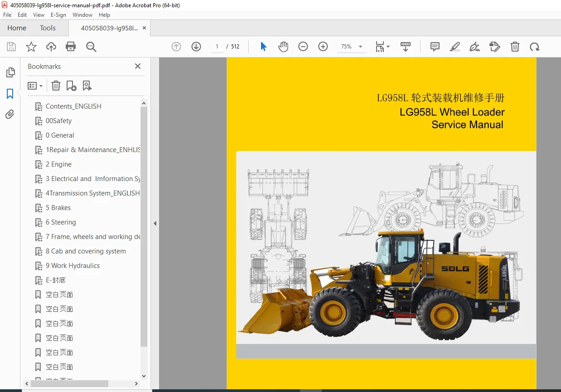561x392 pixels.
Task: Open the Page Thumbnails panel
Action: pyautogui.click(x=10, y=72)
